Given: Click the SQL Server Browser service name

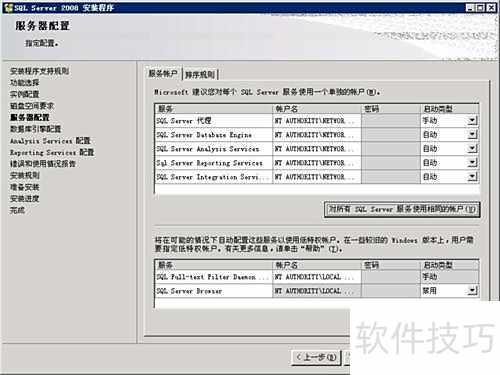Looking at the screenshot, I should 189,291.
